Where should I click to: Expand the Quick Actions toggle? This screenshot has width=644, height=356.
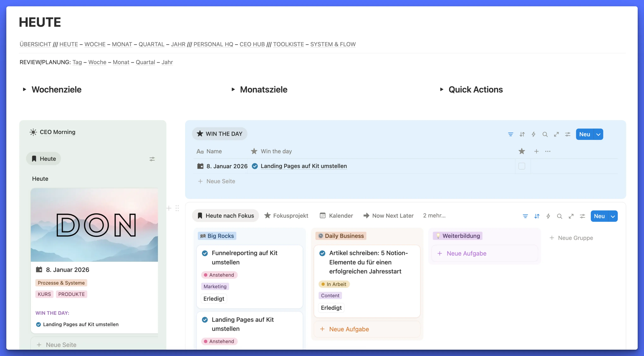coord(441,89)
